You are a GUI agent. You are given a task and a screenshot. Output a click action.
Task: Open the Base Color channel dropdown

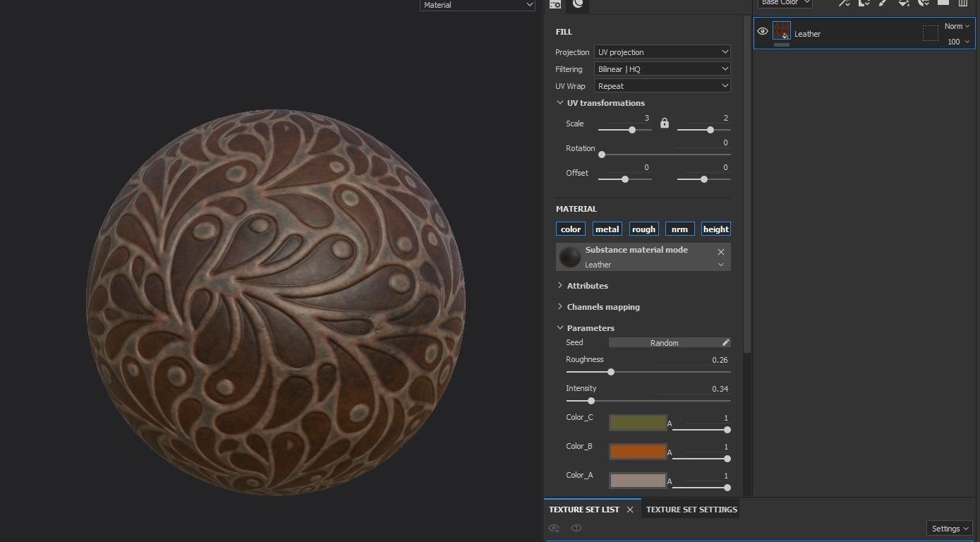point(785,3)
